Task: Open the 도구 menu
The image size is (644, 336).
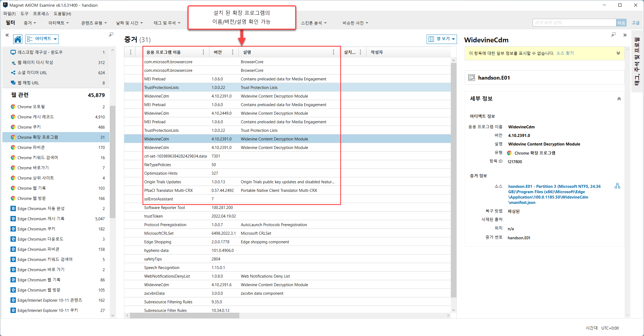Action: (x=24, y=14)
